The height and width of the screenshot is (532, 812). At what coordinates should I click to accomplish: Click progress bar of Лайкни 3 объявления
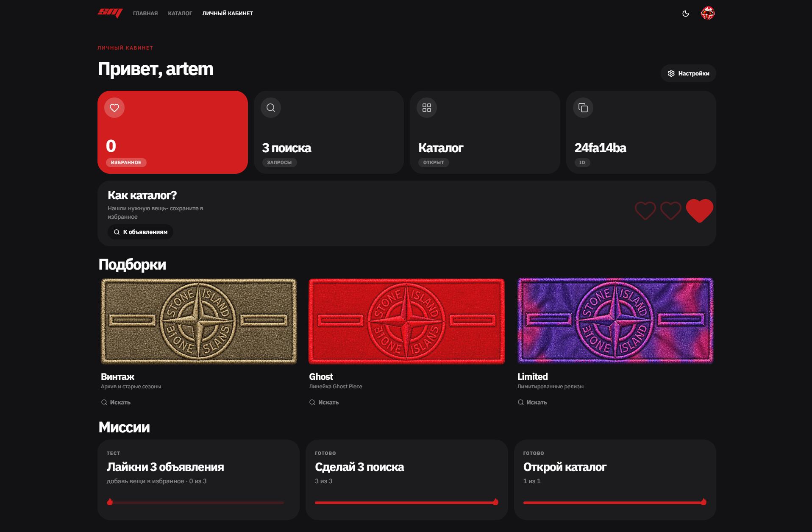[195, 502]
